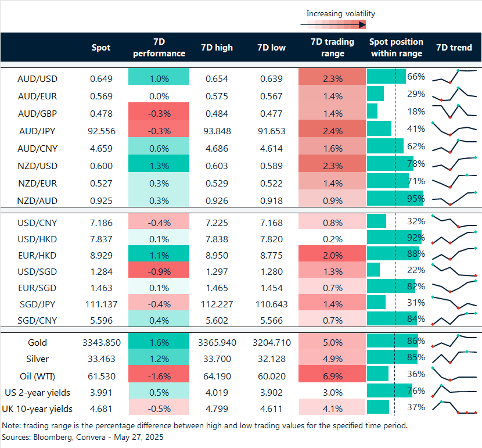Open the Oil (WTI) sparkline chart

click(454, 375)
